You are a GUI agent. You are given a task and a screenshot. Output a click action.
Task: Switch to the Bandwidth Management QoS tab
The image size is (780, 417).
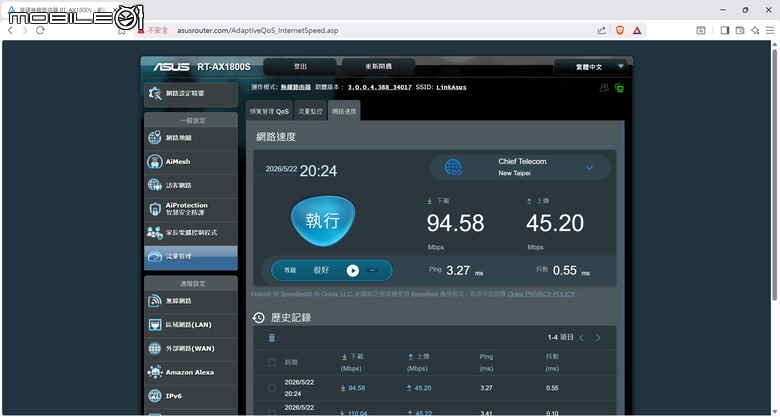269,111
